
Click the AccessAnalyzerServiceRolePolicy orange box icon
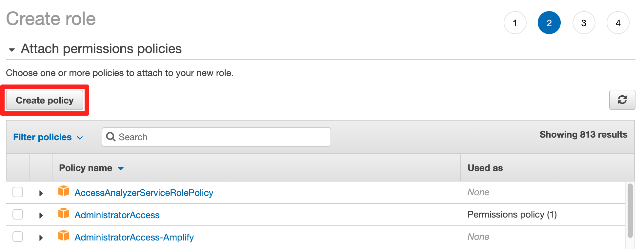coord(64,191)
